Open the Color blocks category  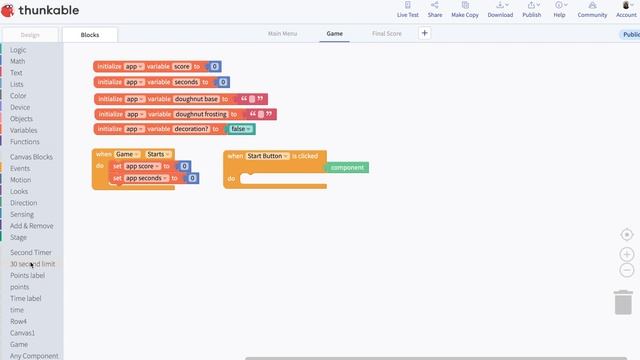18,96
